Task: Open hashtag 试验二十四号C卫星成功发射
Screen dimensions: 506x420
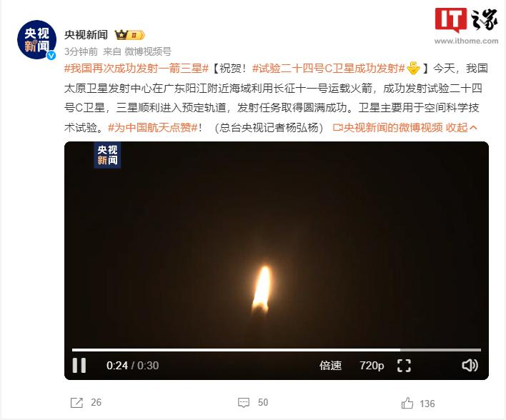Action: [x=329, y=69]
